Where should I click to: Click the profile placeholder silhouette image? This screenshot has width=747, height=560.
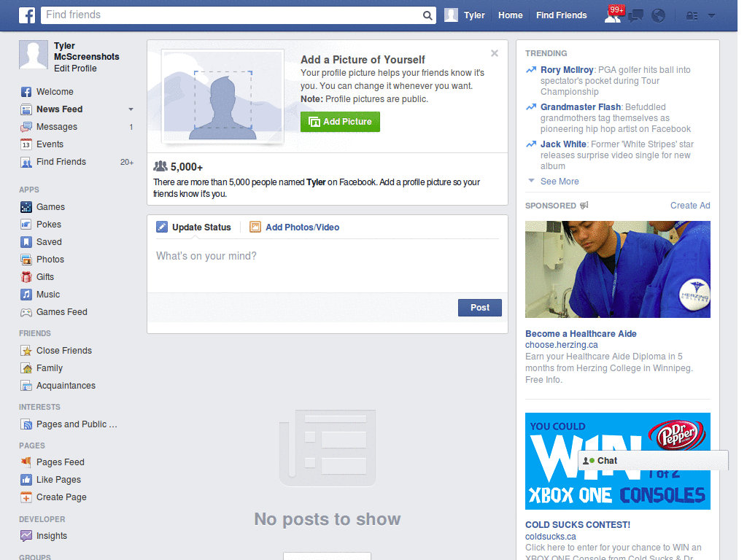point(223,97)
